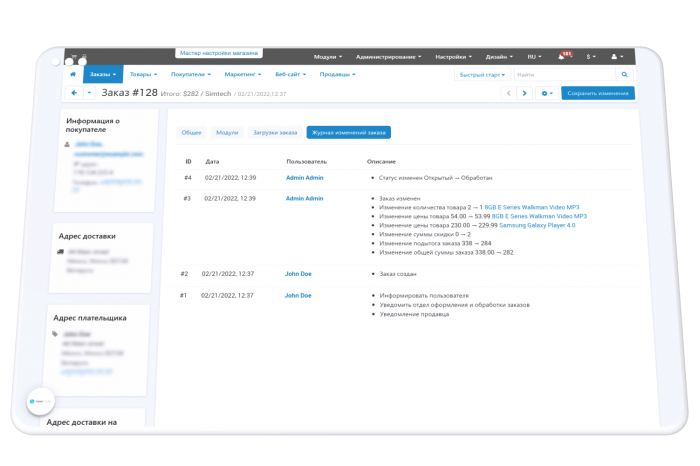Open 8GB E Series Walkman link on price line

[x=539, y=216]
